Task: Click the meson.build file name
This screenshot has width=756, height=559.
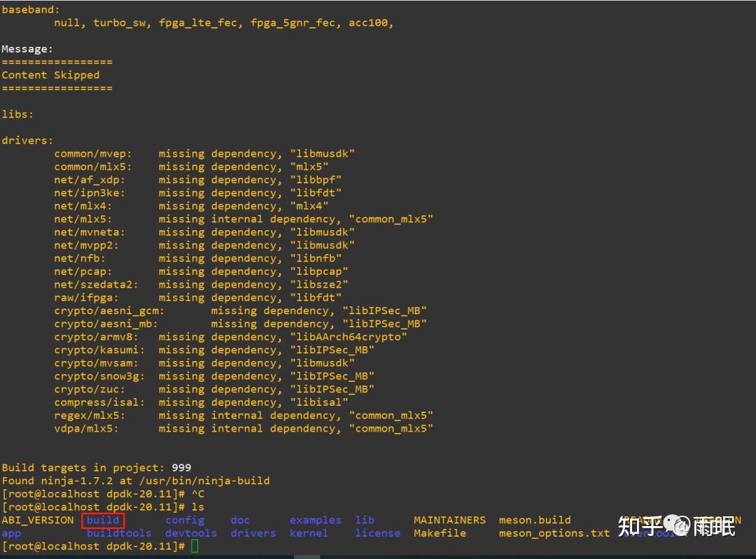Action: pyautogui.click(x=535, y=520)
